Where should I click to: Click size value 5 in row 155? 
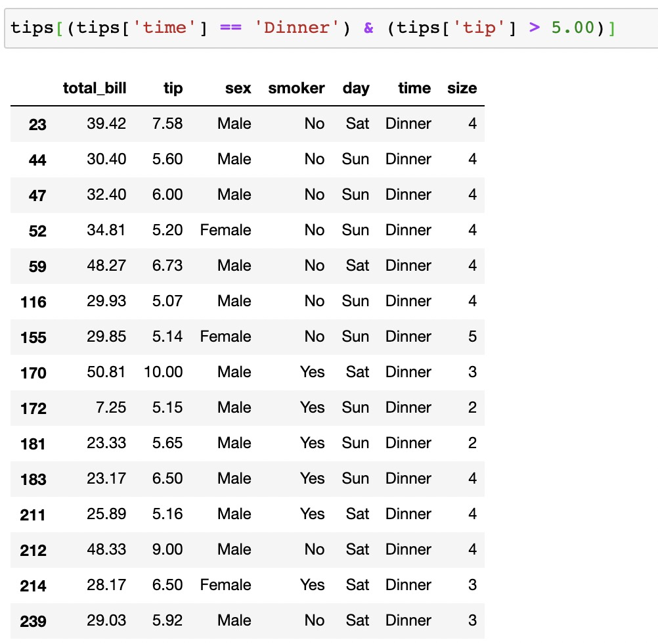coord(472,336)
